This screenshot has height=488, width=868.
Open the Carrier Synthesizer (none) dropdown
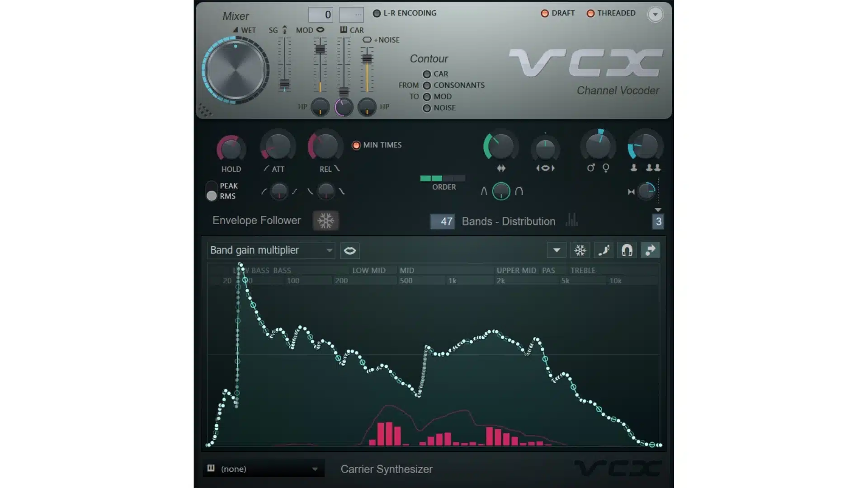coord(264,469)
